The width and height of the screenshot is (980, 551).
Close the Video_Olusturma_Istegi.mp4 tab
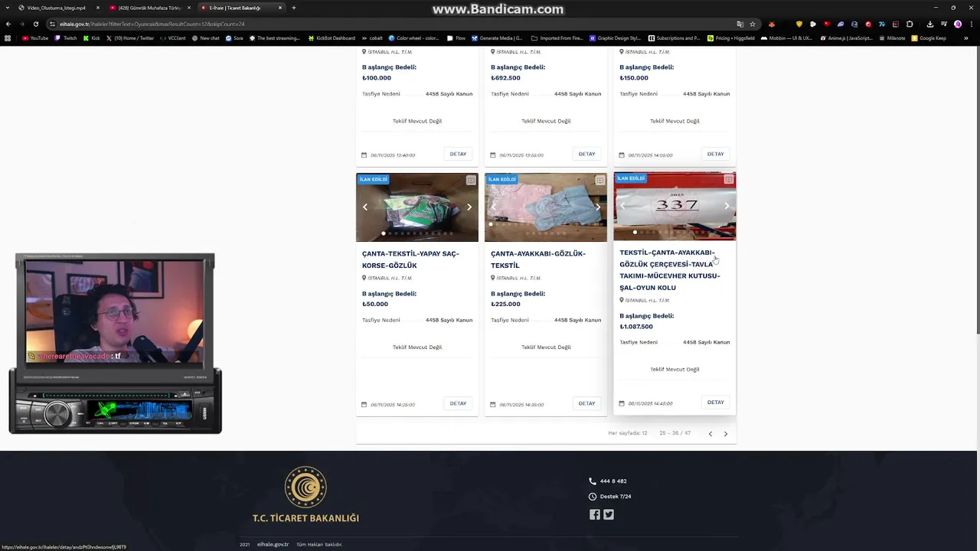click(x=97, y=8)
